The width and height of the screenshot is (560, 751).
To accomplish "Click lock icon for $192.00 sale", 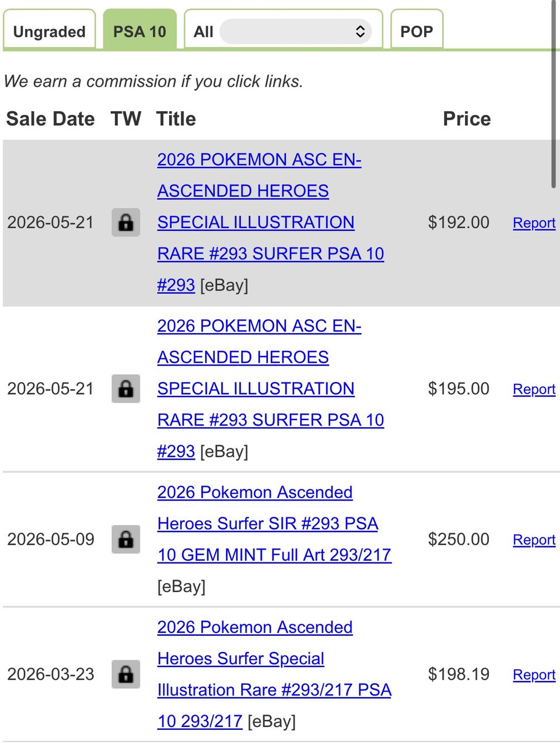I will point(126,223).
